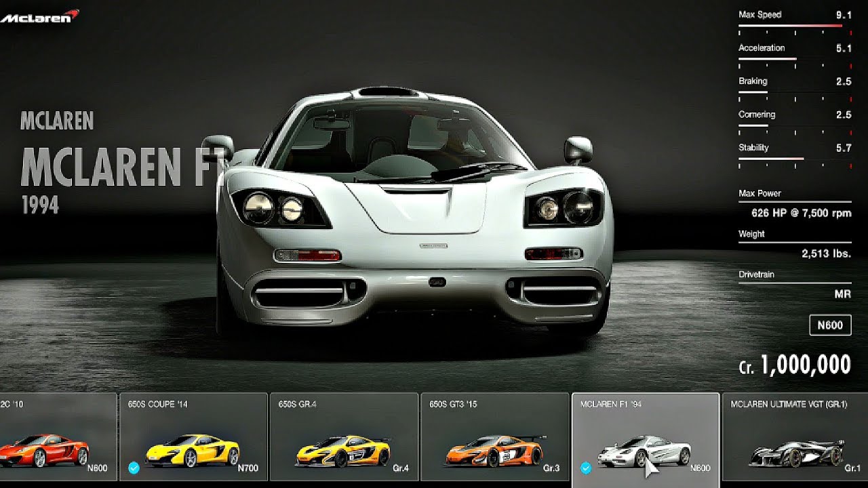Click the Max Speed rating bar
Screen dimensions: 868x488
[x=795, y=26]
